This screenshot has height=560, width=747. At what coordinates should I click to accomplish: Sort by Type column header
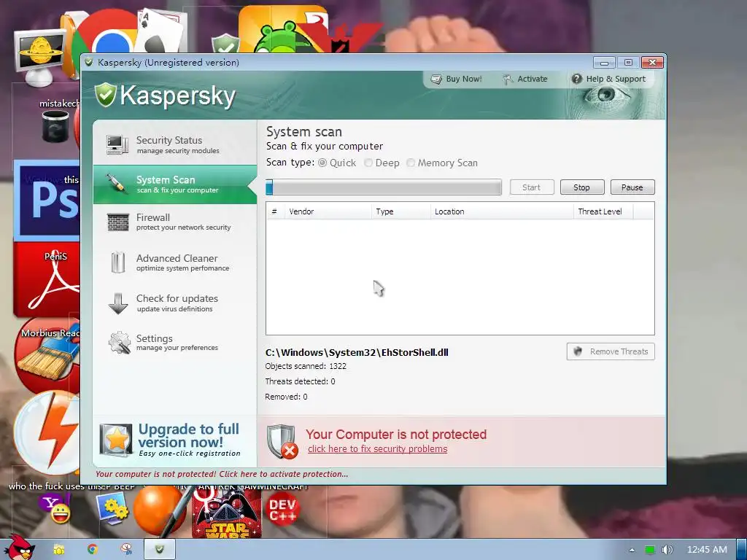tap(400, 211)
